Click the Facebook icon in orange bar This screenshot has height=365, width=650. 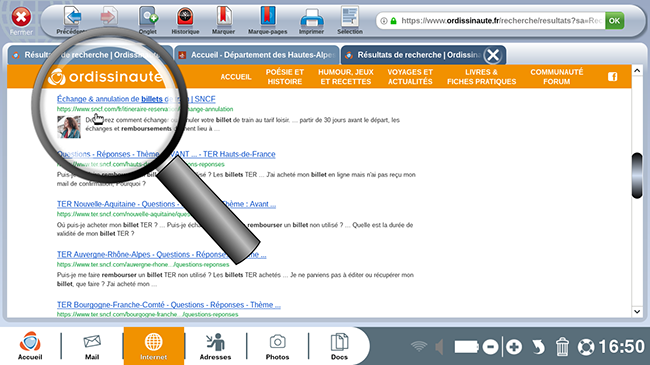tap(613, 77)
